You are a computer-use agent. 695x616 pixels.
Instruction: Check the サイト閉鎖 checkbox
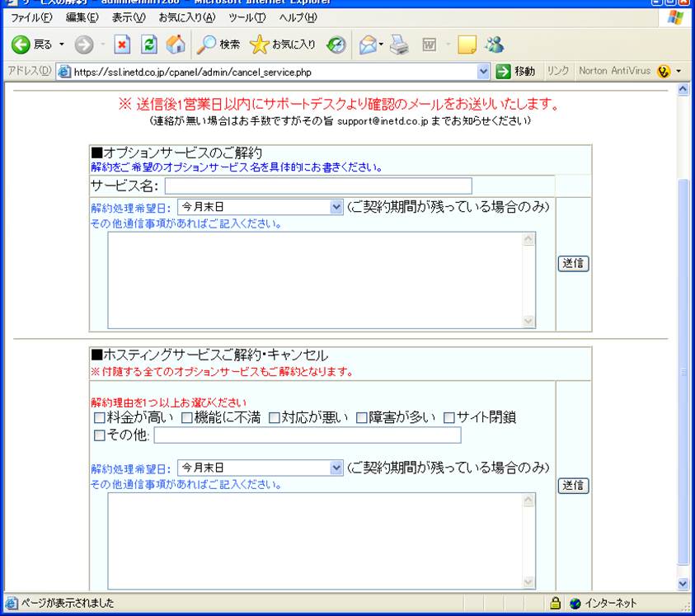[x=449, y=418]
